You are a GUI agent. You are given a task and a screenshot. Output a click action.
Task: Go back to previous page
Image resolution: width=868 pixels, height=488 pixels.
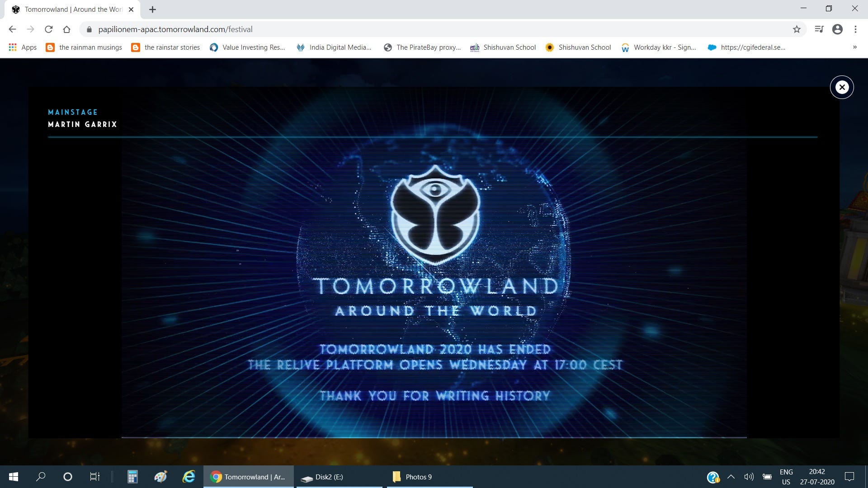click(12, 29)
